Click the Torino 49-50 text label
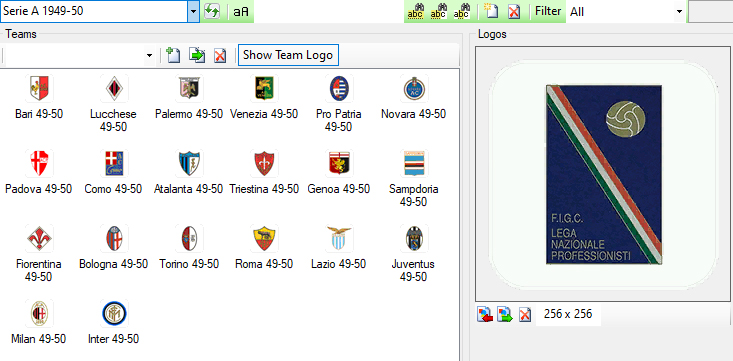The image size is (733, 361). pos(189,264)
